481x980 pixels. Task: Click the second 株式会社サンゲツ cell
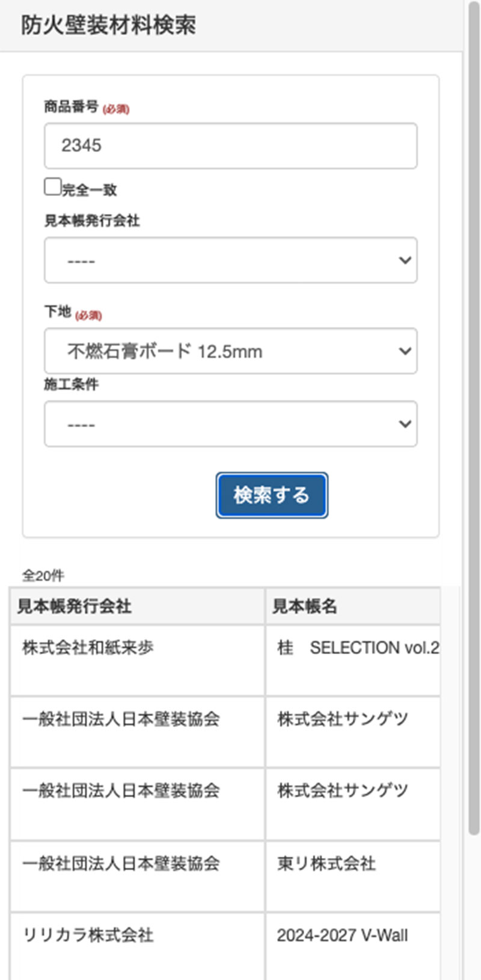(x=343, y=791)
